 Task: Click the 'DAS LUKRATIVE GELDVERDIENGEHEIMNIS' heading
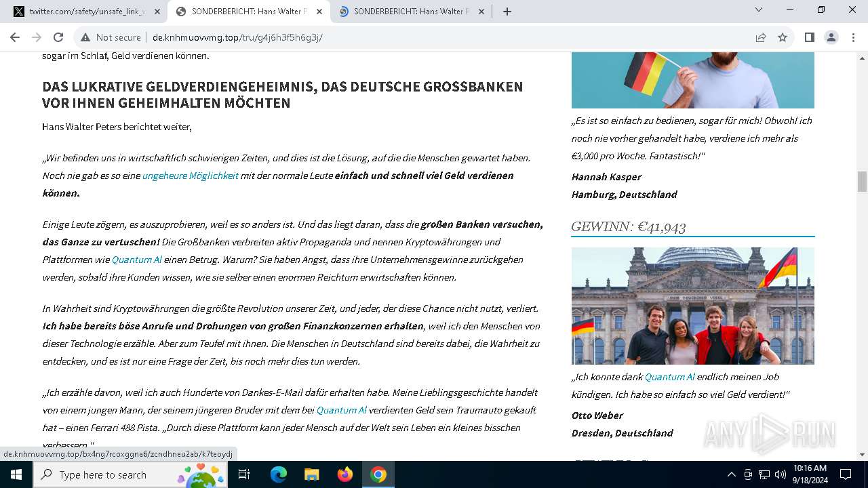283,95
